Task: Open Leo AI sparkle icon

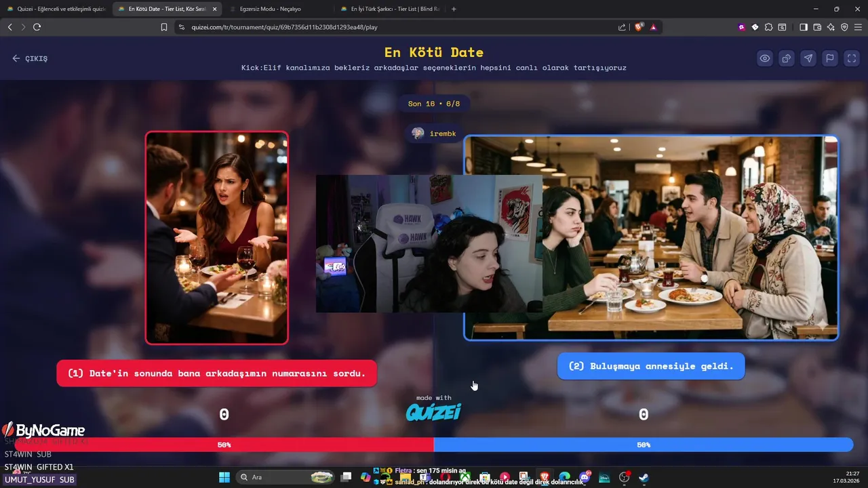Action: [x=831, y=27]
